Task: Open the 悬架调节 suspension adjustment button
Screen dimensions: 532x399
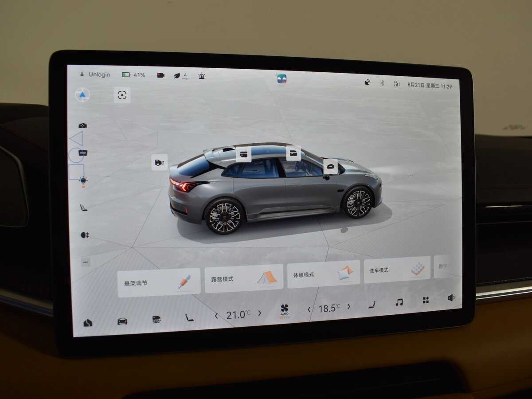Action: (x=158, y=282)
